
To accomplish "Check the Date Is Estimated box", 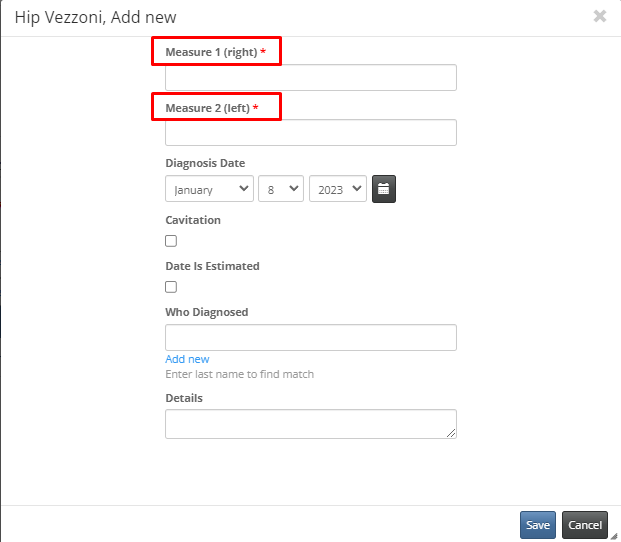I will (171, 287).
